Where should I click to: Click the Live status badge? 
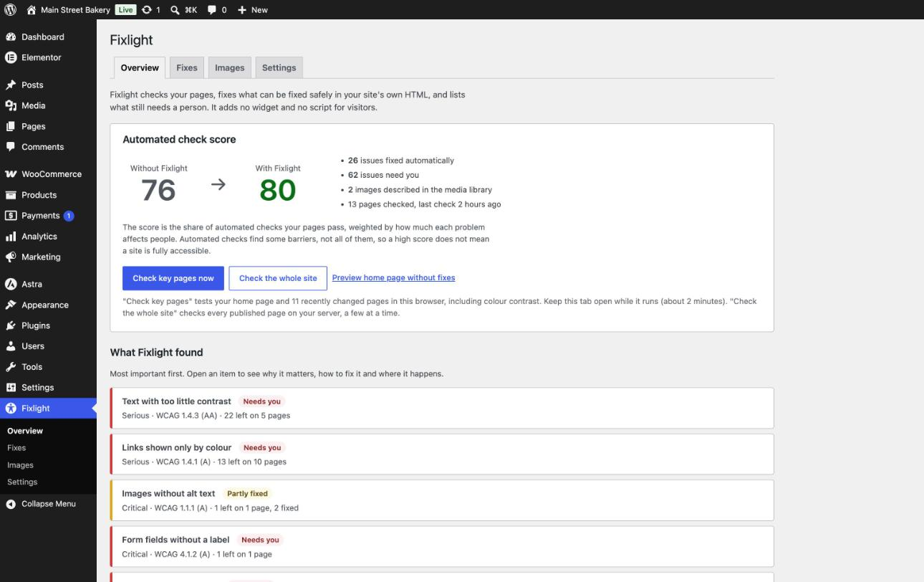125,10
